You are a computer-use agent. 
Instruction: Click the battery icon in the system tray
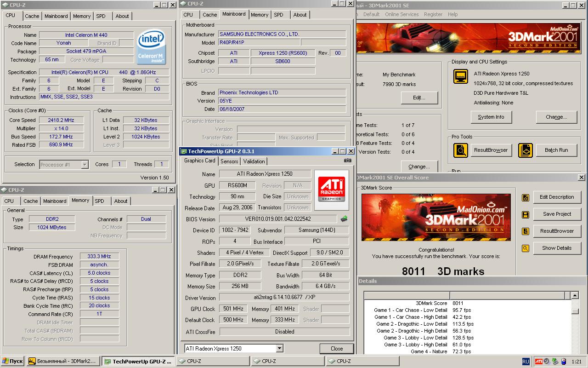[563, 362]
